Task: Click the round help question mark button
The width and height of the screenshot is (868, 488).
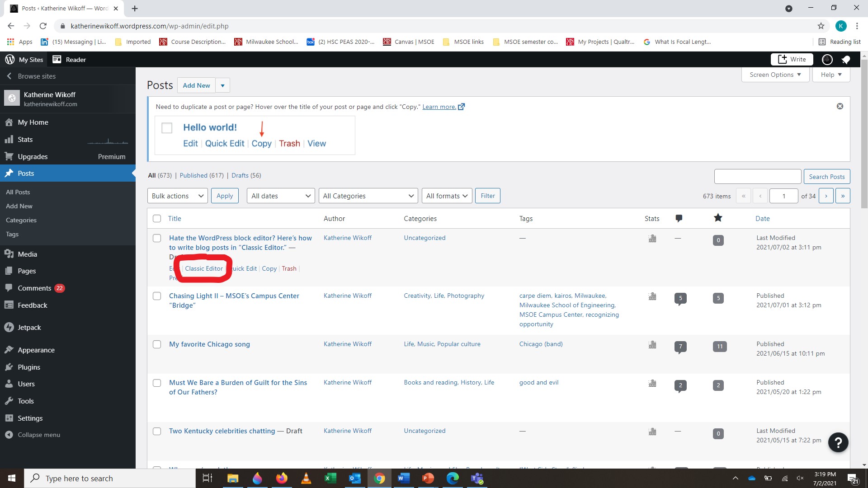Action: (x=838, y=442)
